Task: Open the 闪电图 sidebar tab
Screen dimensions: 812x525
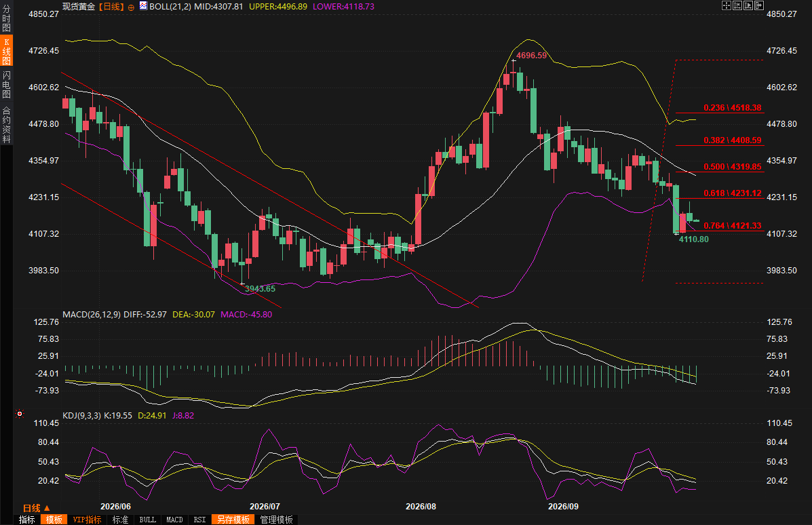Action: coord(6,84)
